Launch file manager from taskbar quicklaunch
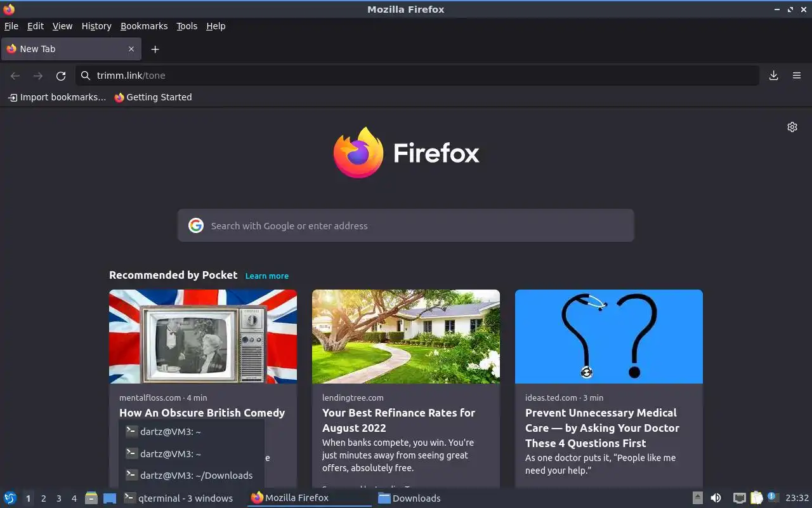Viewport: 812px width, 508px height. coord(91,498)
